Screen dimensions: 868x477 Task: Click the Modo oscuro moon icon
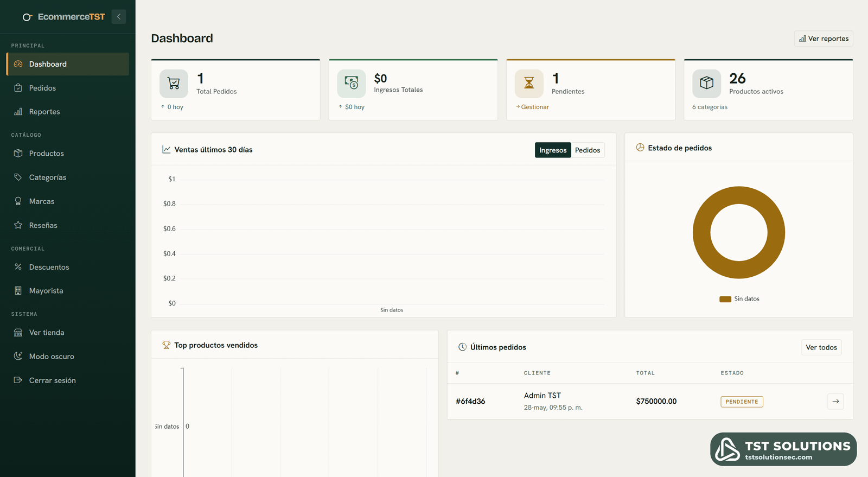tap(18, 357)
